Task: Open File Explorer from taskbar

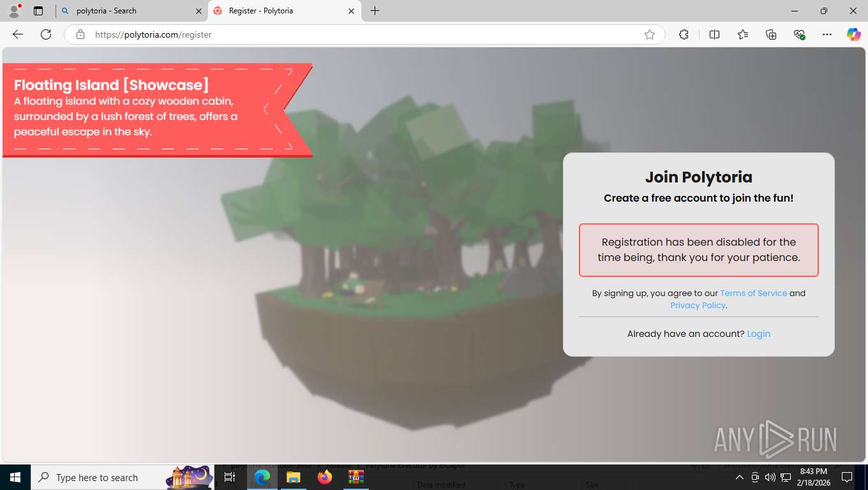Action: pyautogui.click(x=293, y=477)
